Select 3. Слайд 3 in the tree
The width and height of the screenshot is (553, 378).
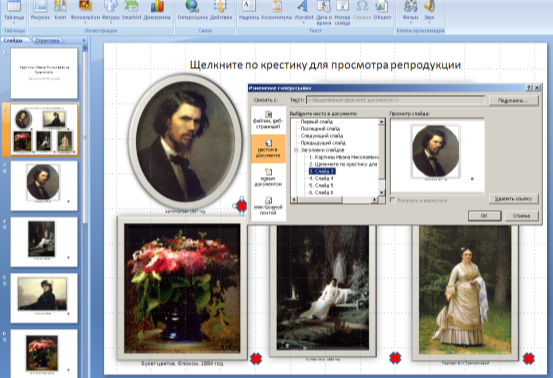tap(322, 171)
